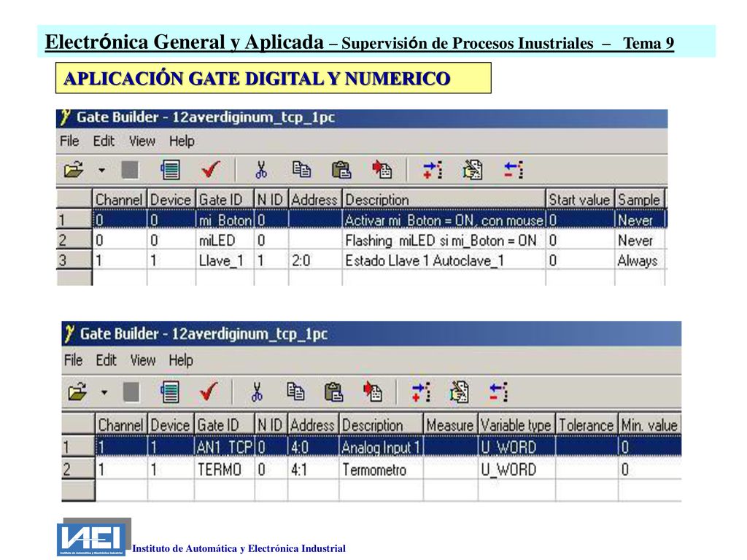Open Help menu in lower window
The image size is (747, 560).
pos(181,360)
